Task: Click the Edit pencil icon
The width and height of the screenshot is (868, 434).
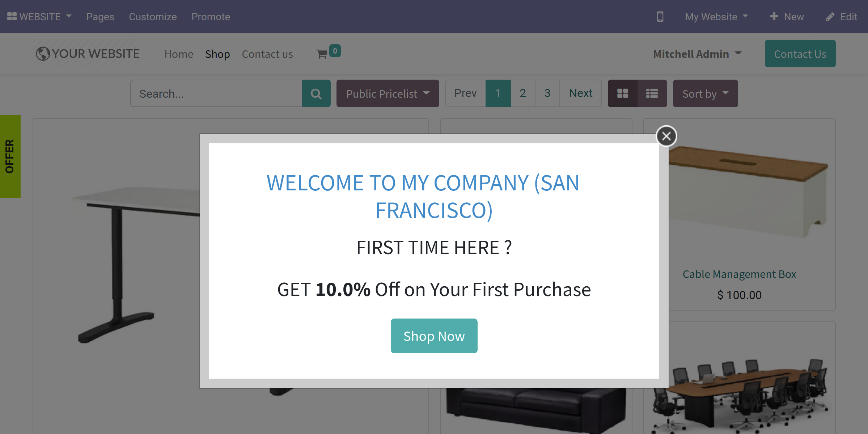Action: (x=830, y=17)
